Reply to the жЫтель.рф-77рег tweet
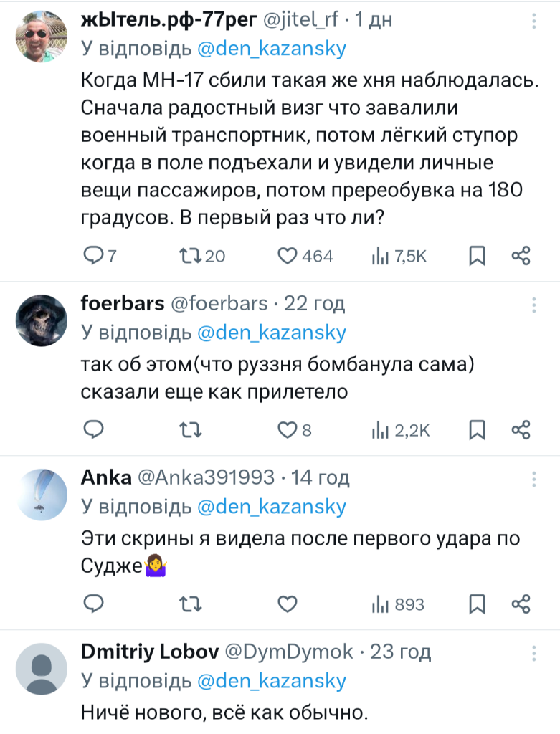 tap(94, 256)
